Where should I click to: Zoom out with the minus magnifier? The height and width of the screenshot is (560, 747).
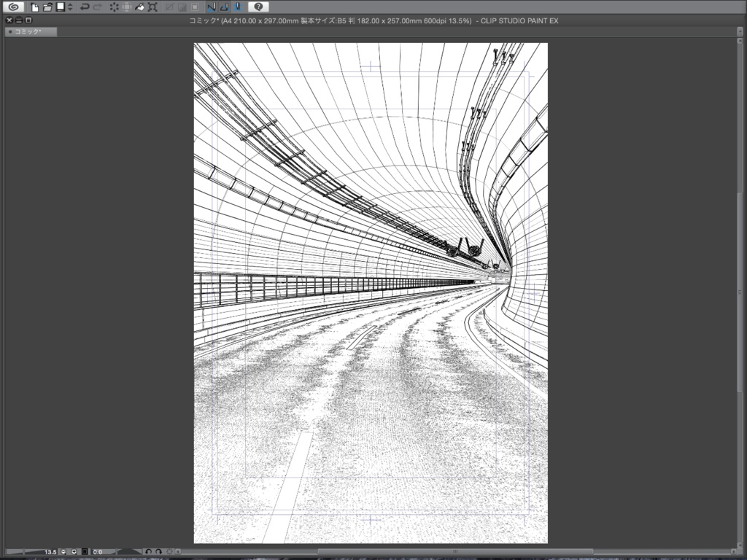[63, 552]
